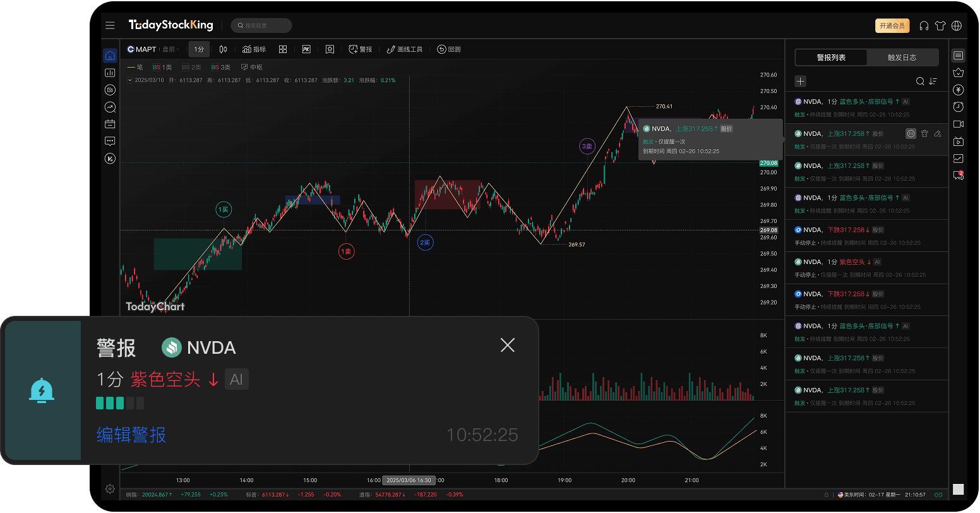The image size is (980, 513).
Task: Switch to the 警报列表 tab
Action: [831, 57]
